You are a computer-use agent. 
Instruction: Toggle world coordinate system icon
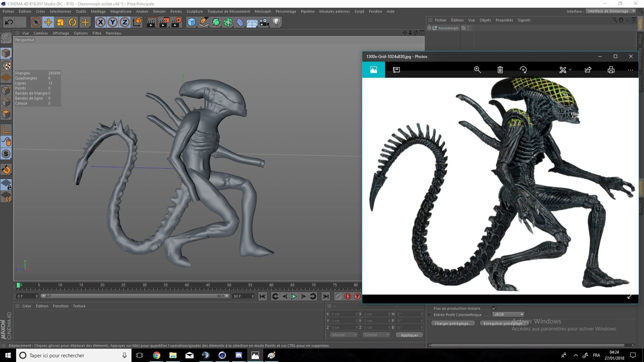(x=137, y=22)
